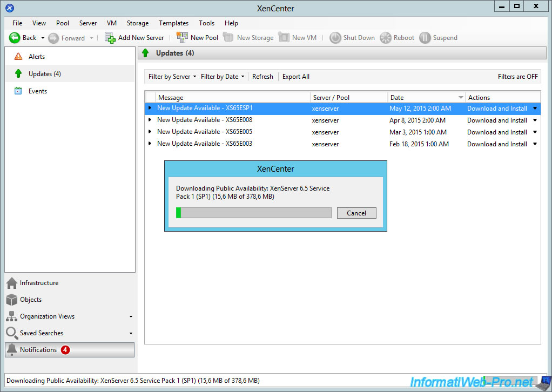The image size is (552, 392).
Task: Open the Help menu
Action: (x=231, y=23)
